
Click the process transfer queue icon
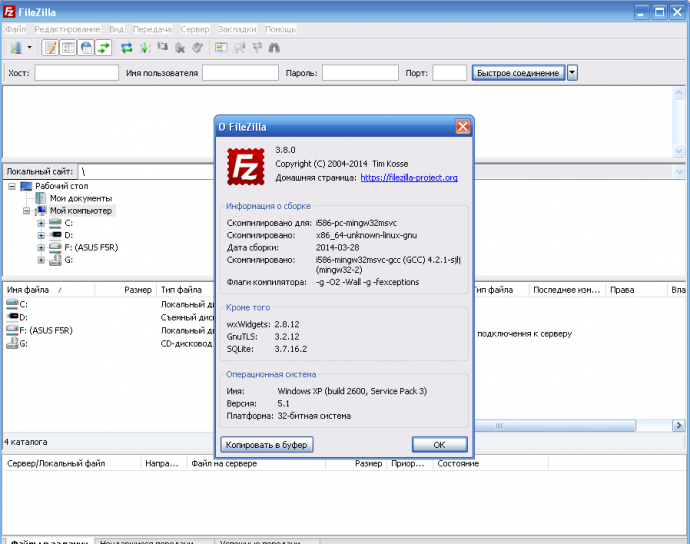(145, 48)
